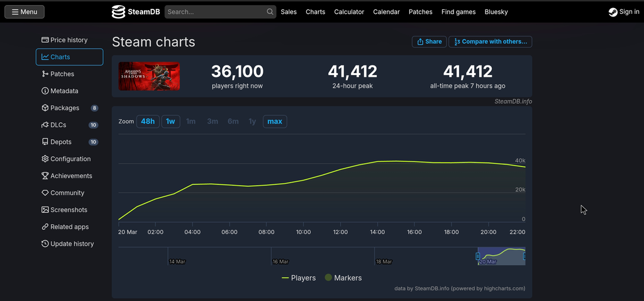Open the Achievements sidebar label
Image resolution: width=644 pixels, height=301 pixels.
pyautogui.click(x=72, y=176)
